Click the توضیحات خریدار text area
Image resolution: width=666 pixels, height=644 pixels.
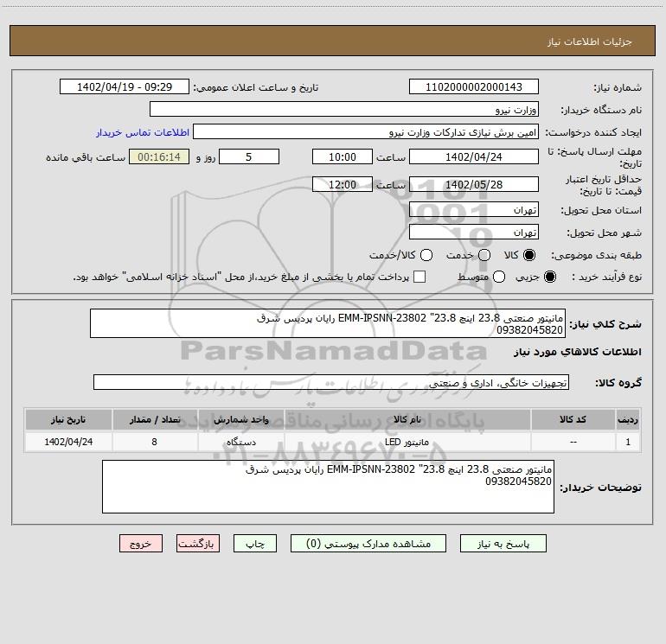(x=328, y=487)
